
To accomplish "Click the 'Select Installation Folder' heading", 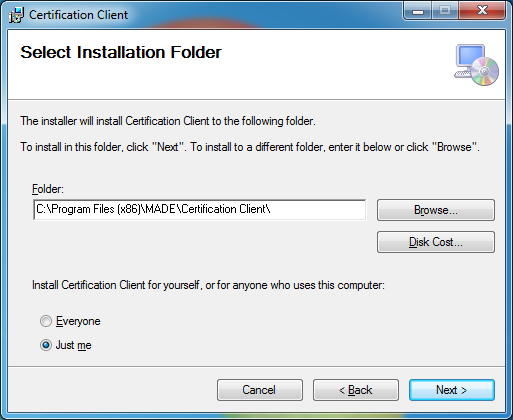I will [121, 52].
